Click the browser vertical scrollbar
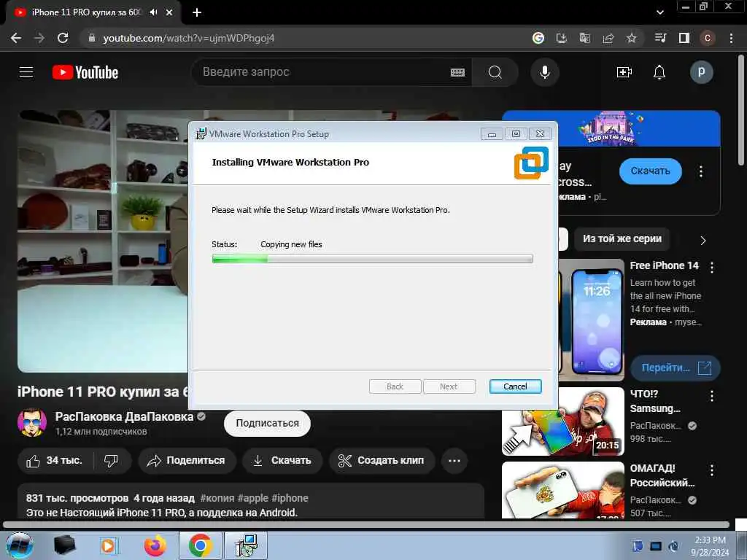Screen dimensions: 747x560 coord(741,111)
